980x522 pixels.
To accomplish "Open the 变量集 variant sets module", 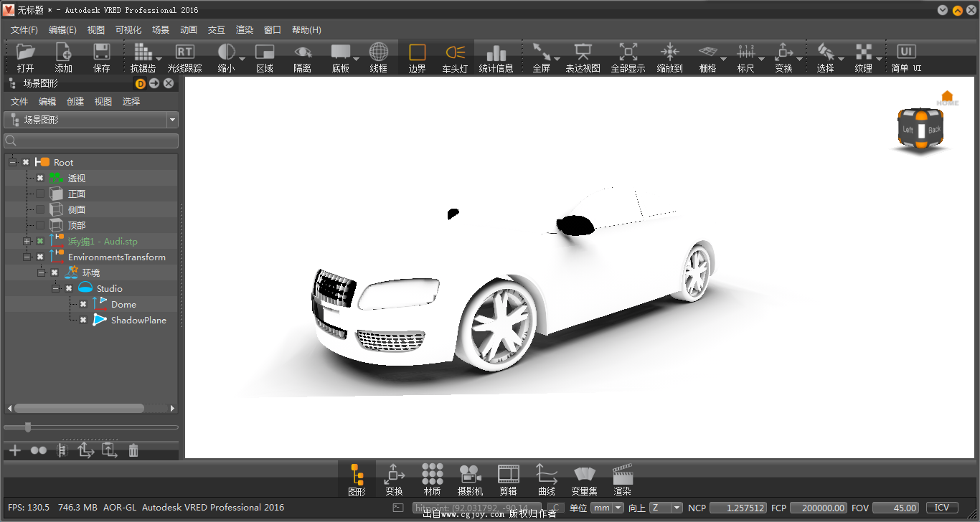I will click(585, 480).
